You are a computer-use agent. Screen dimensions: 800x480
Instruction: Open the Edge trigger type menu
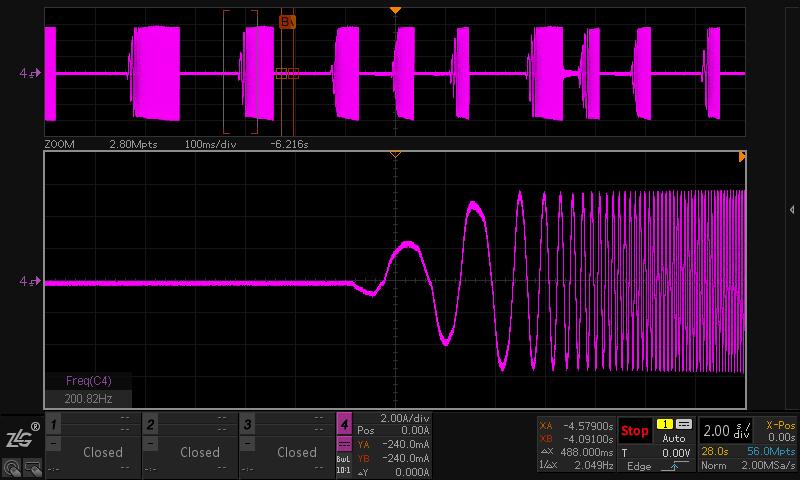[x=638, y=467]
